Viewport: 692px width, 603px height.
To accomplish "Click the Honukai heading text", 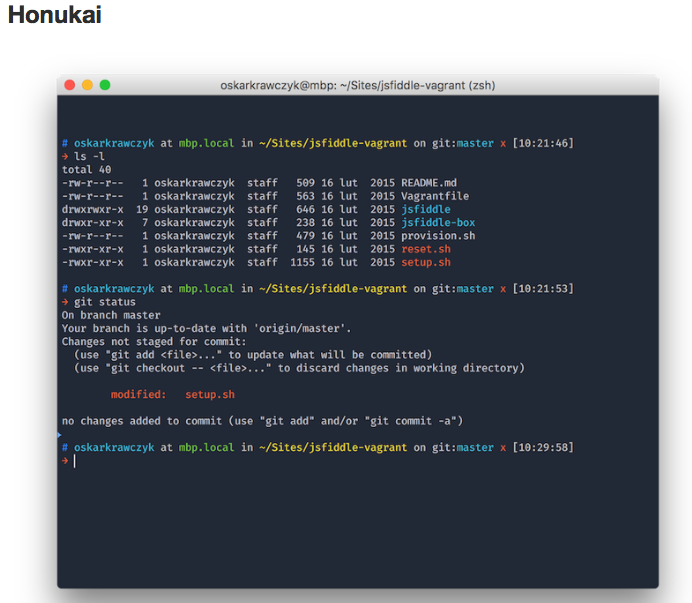I will click(x=54, y=16).
